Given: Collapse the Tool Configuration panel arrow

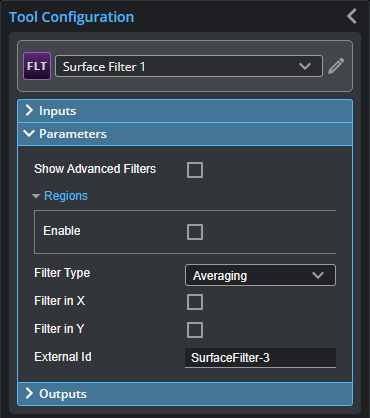Looking at the screenshot, I should coord(352,16).
